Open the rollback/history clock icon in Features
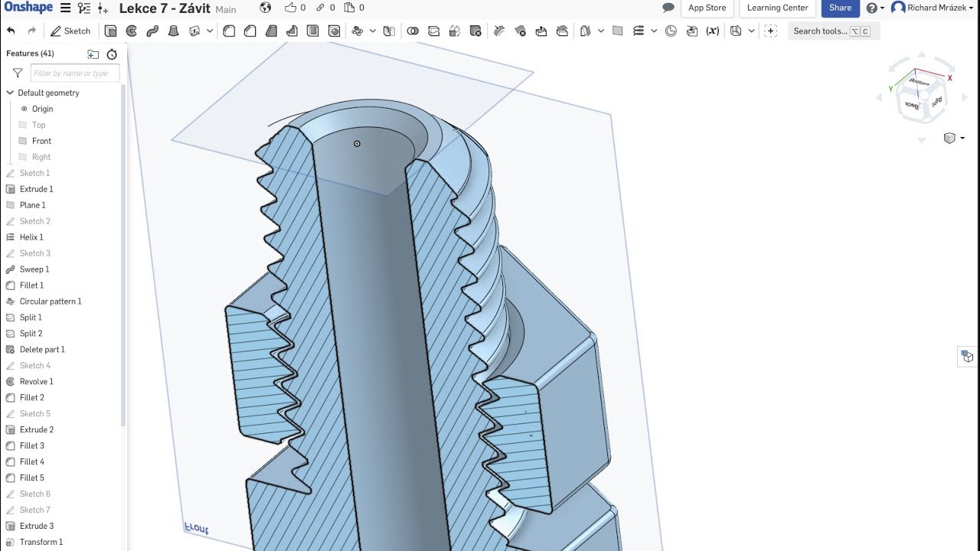Viewport: 980px width, 551px height. tap(112, 54)
